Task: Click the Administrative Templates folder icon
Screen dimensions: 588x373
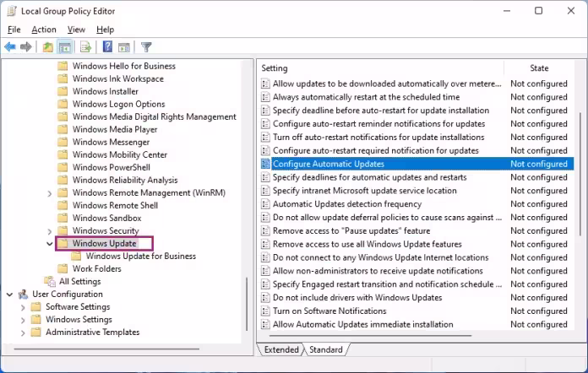Action: click(36, 332)
